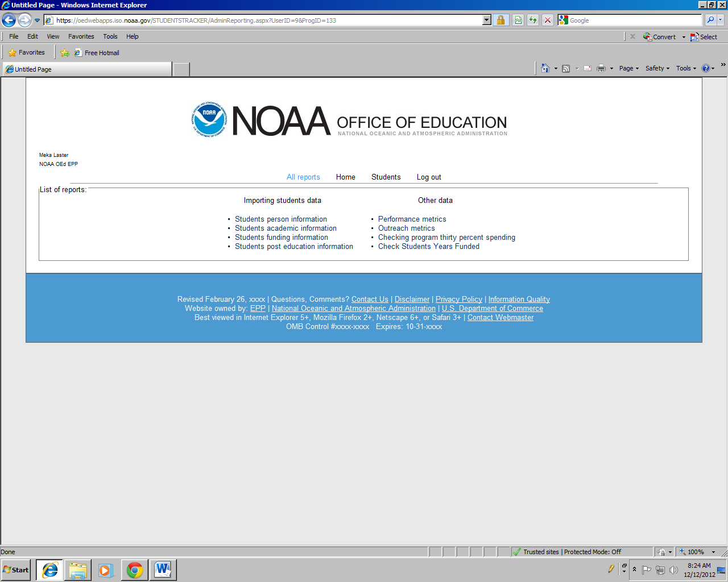The height and width of the screenshot is (582, 728).
Task: Click the Log out link
Action: coord(429,177)
